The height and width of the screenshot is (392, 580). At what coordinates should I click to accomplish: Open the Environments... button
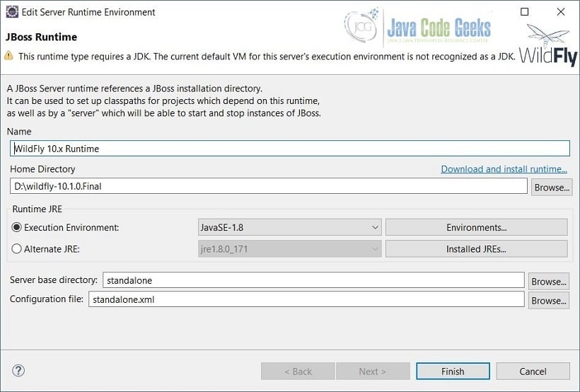477,227
